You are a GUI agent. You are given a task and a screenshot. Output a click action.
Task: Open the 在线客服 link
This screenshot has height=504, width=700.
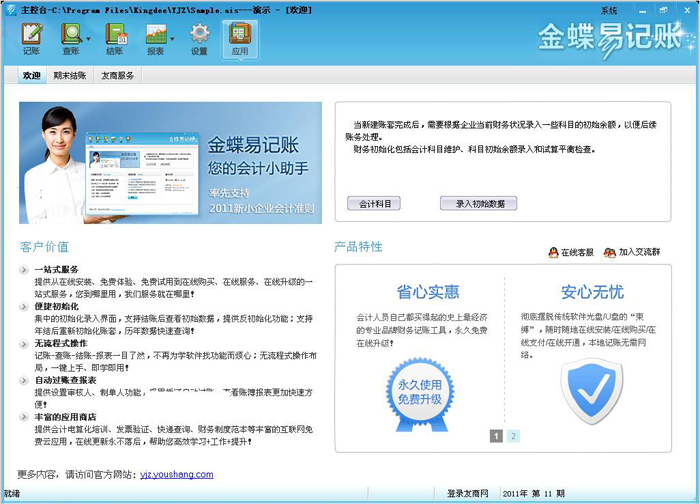click(577, 252)
